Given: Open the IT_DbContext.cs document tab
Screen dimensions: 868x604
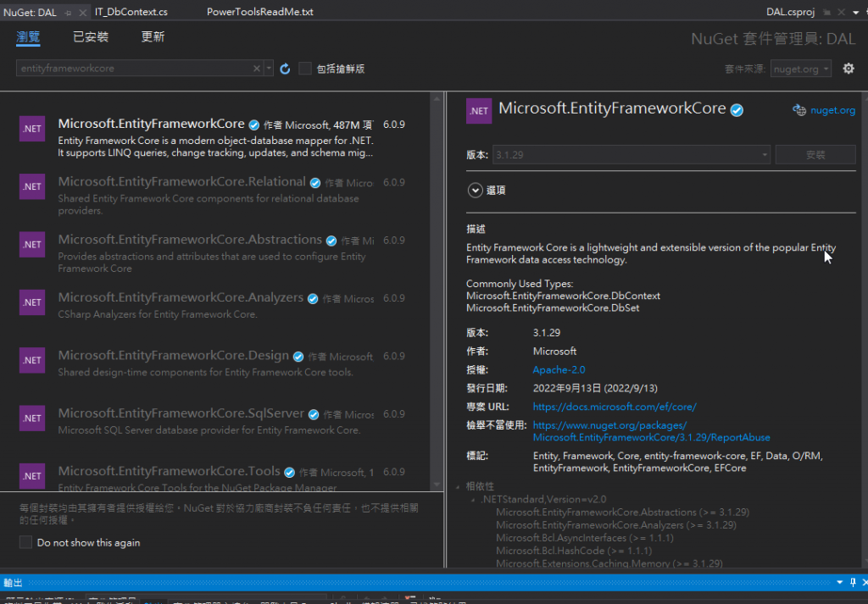Looking at the screenshot, I should (131, 12).
